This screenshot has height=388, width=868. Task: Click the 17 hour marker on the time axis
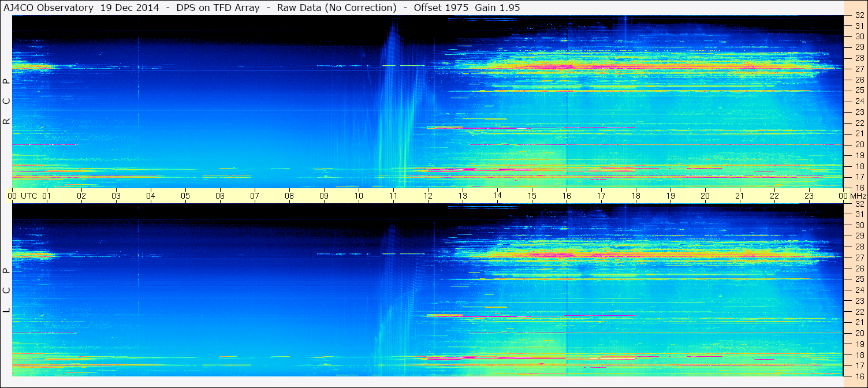click(601, 196)
